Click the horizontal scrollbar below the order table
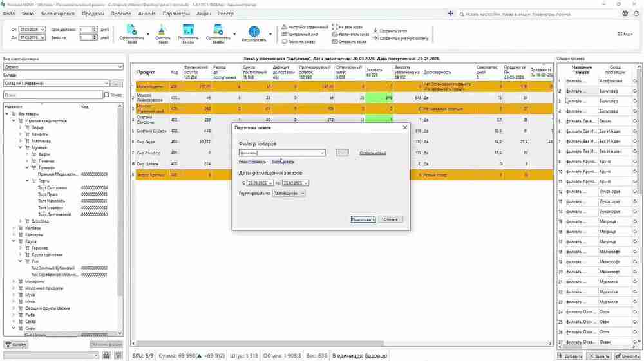The image size is (644, 361). click(260, 344)
